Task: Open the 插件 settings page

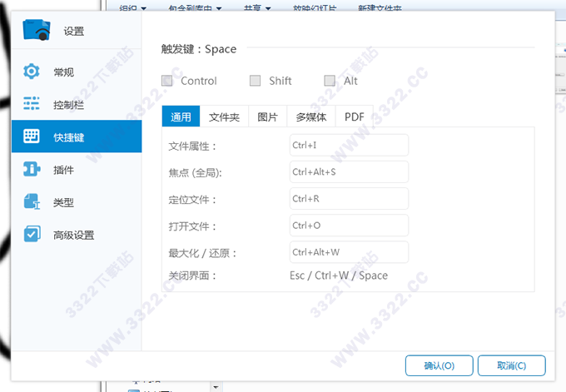Action: (x=77, y=169)
